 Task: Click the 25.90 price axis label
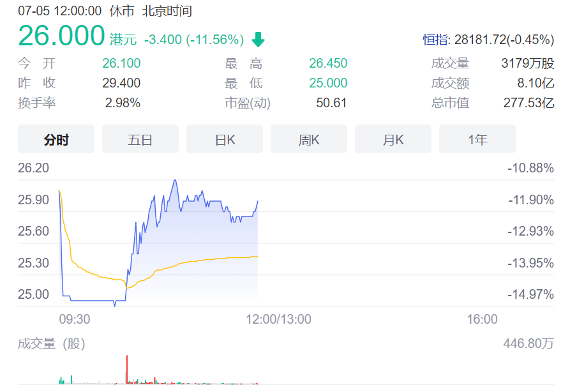pyautogui.click(x=34, y=200)
